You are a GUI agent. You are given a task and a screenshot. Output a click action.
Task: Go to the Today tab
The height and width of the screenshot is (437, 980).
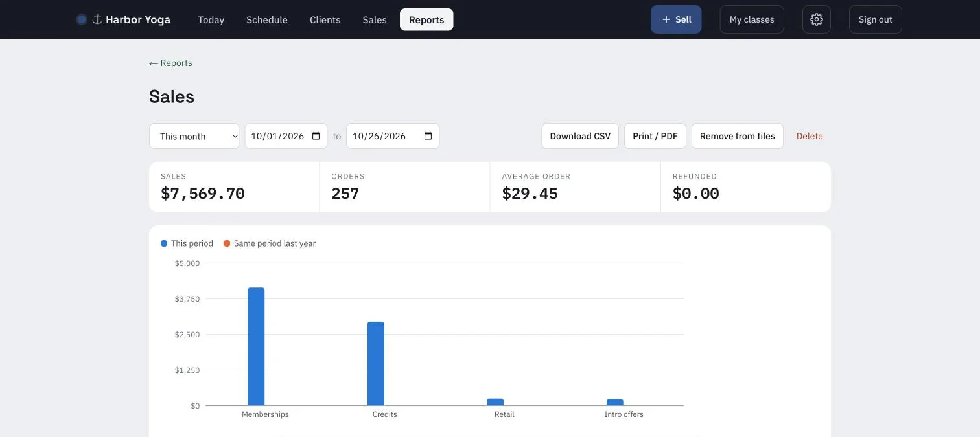pos(211,20)
